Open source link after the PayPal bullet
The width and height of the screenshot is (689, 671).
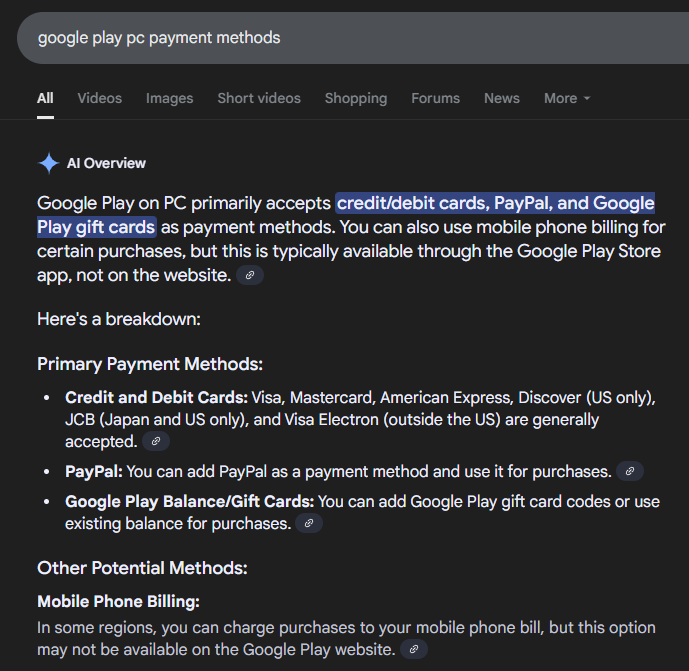click(x=629, y=471)
